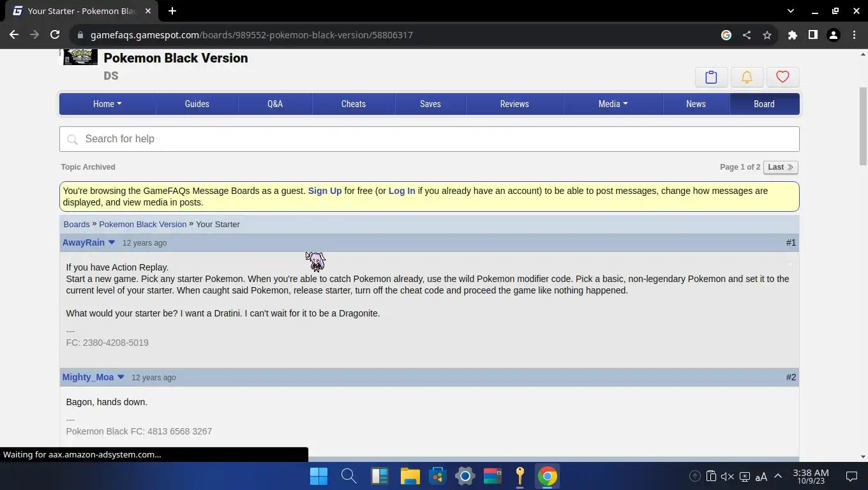This screenshot has width=868, height=490.
Task: Click the Last page button
Action: (781, 167)
